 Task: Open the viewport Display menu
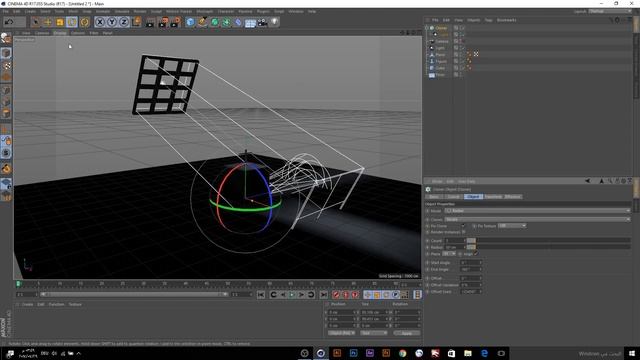60,33
